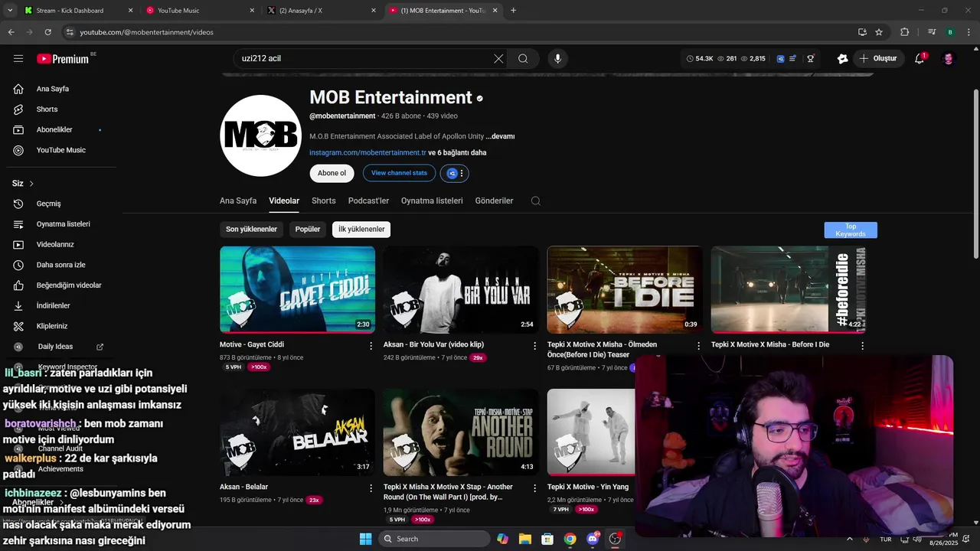The height and width of the screenshot is (551, 980).
Task: Open Chrome three-dot menu
Action: (969, 32)
